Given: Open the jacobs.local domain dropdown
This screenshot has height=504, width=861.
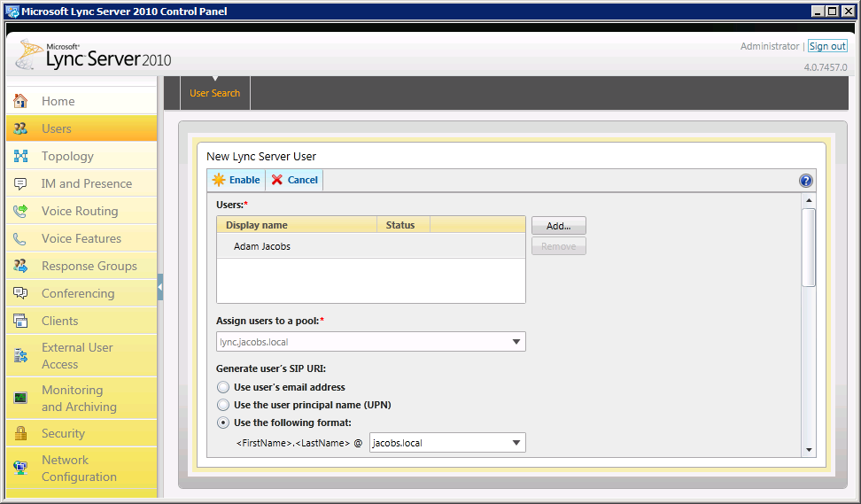Looking at the screenshot, I should [x=447, y=443].
